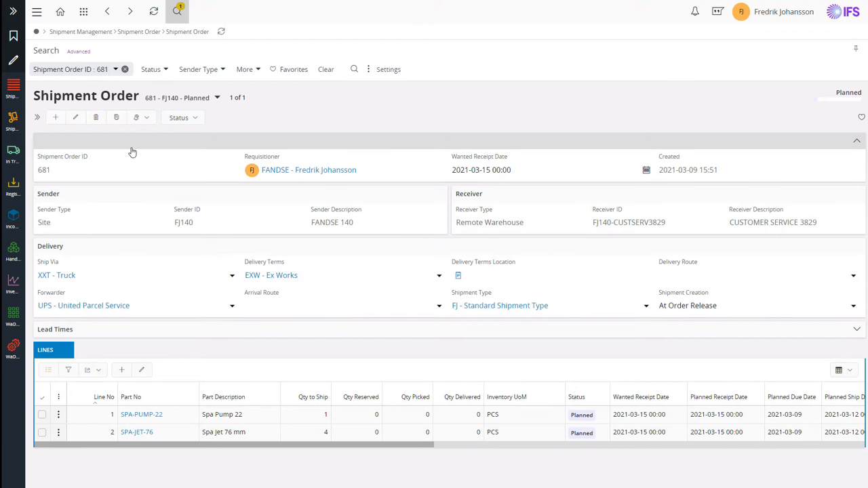Open search options three-dot menu
Image resolution: width=868 pixels, height=488 pixels.
pyautogui.click(x=368, y=69)
